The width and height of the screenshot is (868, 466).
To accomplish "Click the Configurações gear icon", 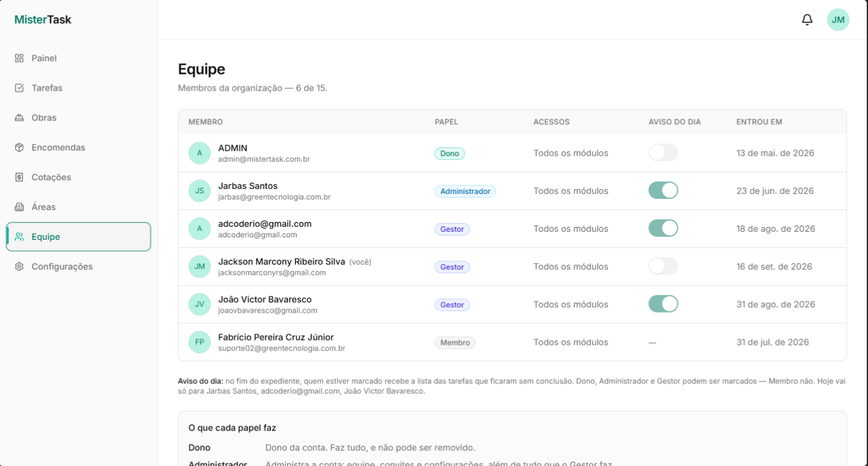I will pos(19,267).
